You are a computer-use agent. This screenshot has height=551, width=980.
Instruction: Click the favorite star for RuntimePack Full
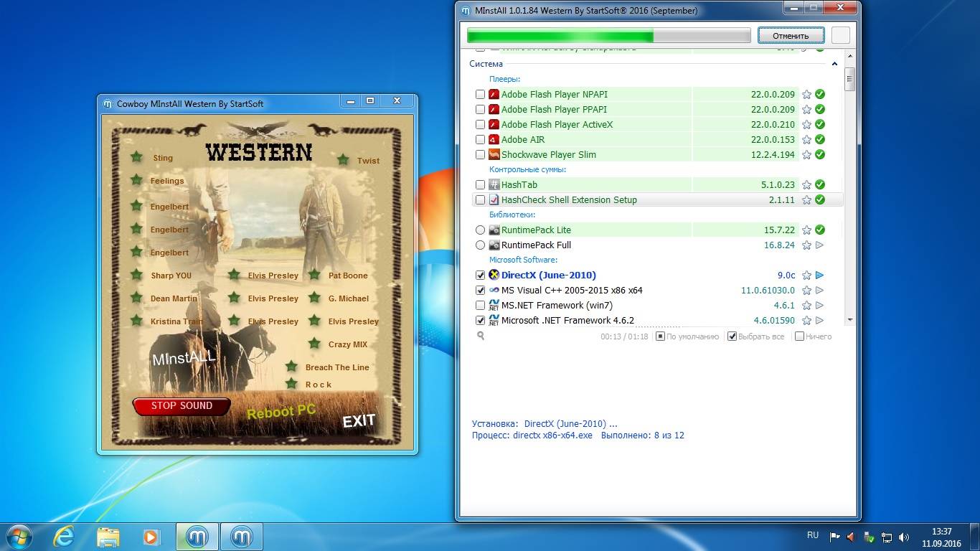806,245
